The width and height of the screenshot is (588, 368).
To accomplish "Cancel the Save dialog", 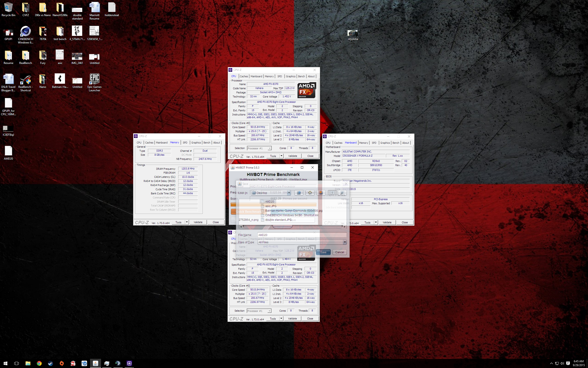I will click(339, 252).
